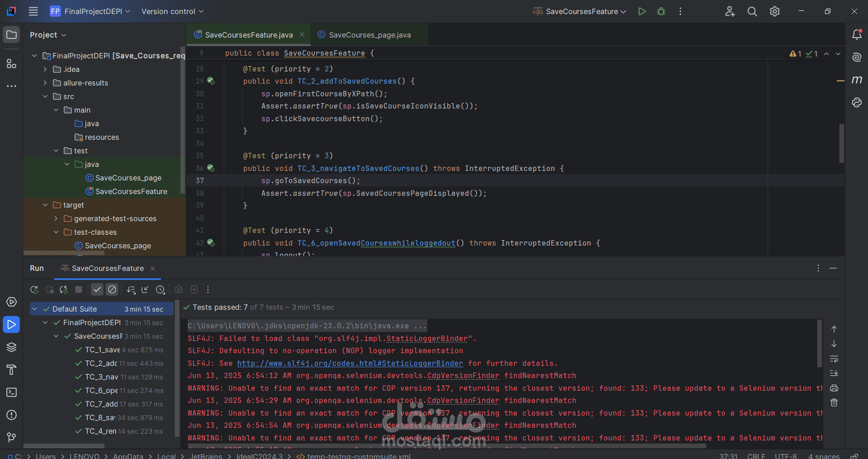The width and height of the screenshot is (868, 459).
Task: Expand generated-test-sources folder
Action: [56, 218]
